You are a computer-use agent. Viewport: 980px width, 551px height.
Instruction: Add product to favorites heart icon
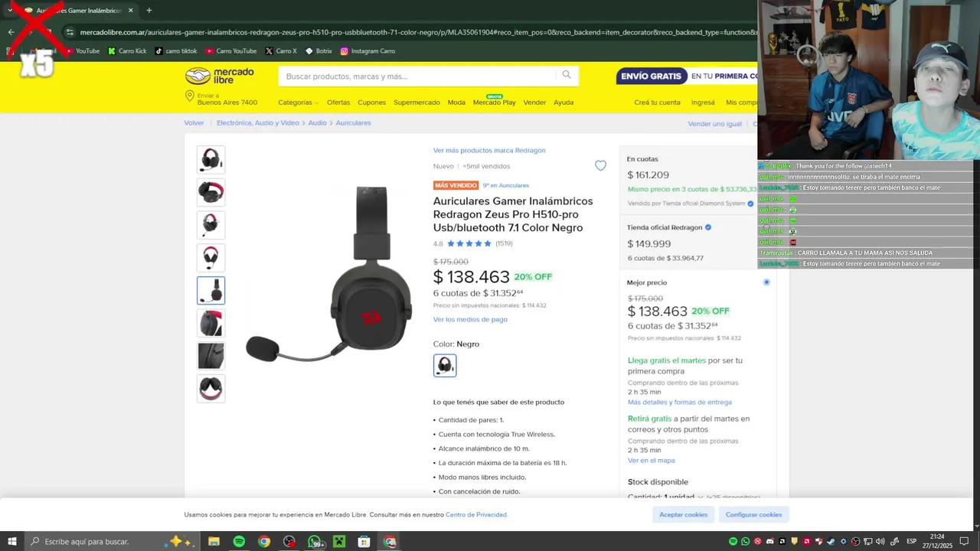tap(600, 165)
